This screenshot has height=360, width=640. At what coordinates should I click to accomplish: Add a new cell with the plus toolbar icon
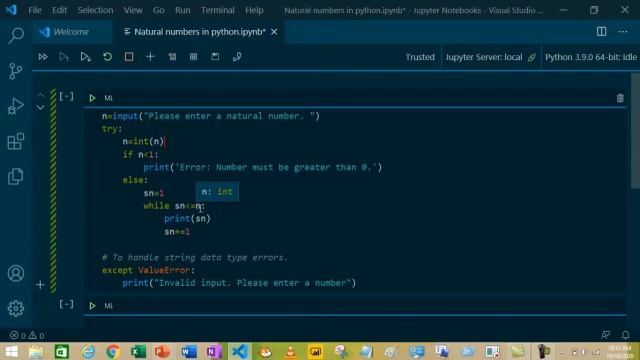click(150, 57)
